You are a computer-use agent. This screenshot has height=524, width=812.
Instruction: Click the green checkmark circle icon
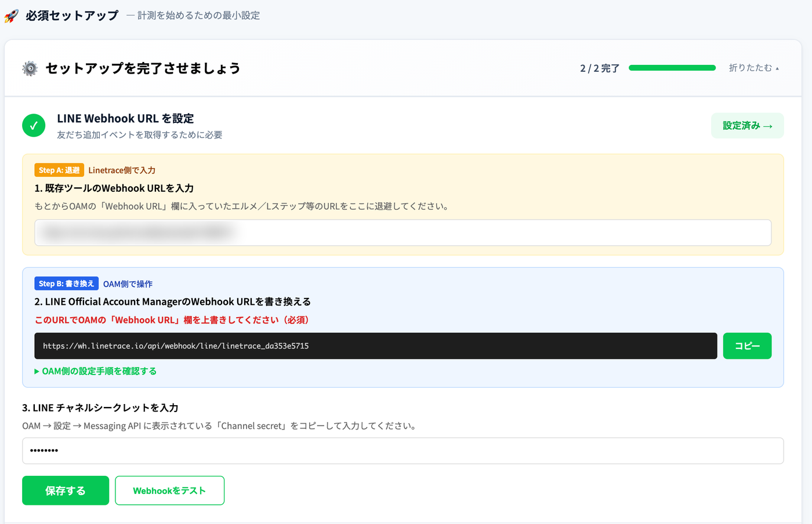(x=34, y=125)
